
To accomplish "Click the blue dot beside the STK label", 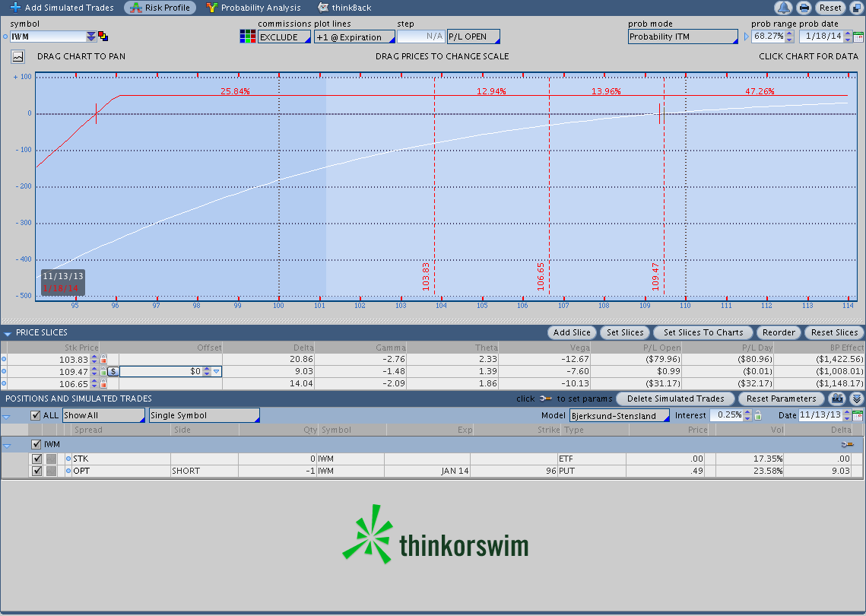I will (x=68, y=459).
